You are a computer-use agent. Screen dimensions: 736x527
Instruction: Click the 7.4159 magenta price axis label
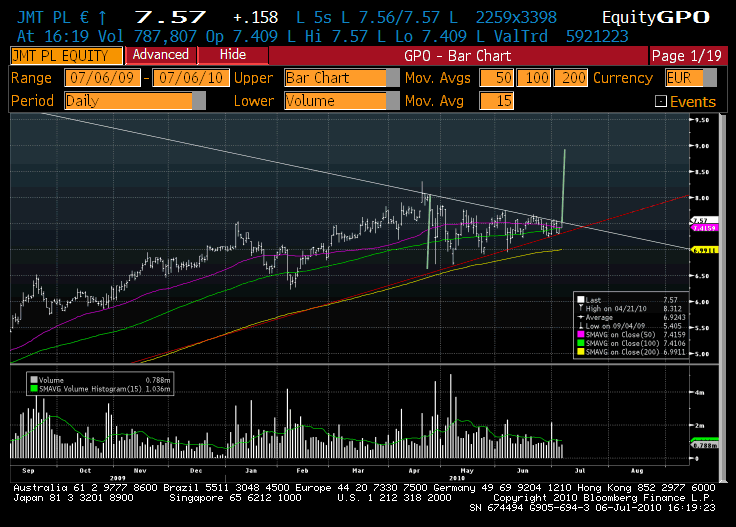(705, 228)
